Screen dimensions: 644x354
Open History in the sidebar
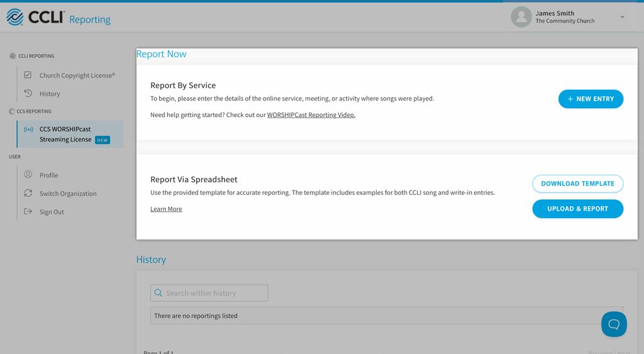coord(50,94)
